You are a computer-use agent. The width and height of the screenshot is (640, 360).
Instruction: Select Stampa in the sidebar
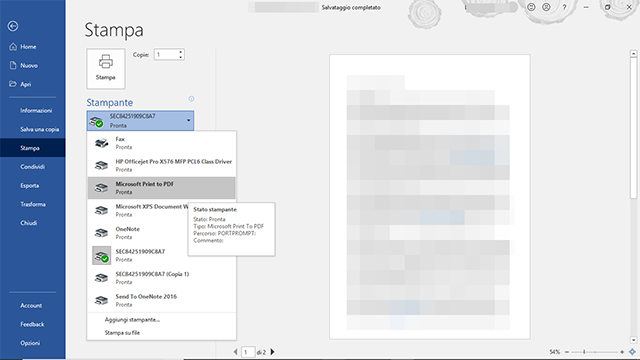pos(33,148)
